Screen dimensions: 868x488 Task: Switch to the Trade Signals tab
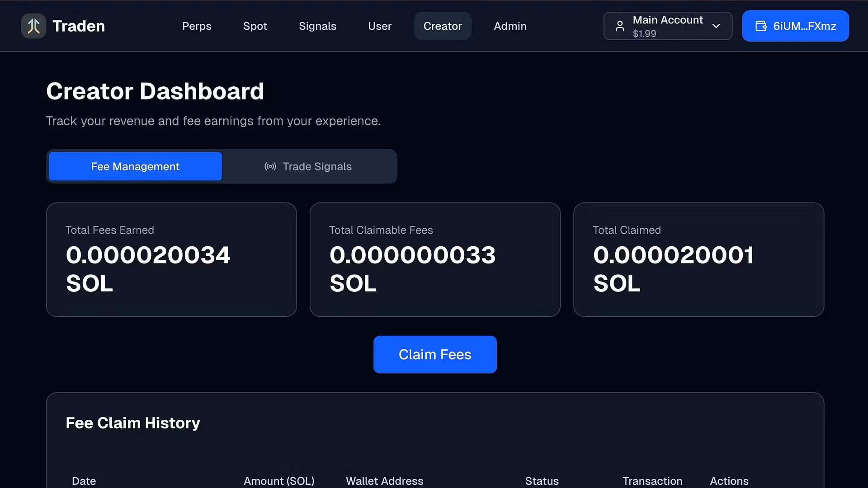point(316,166)
